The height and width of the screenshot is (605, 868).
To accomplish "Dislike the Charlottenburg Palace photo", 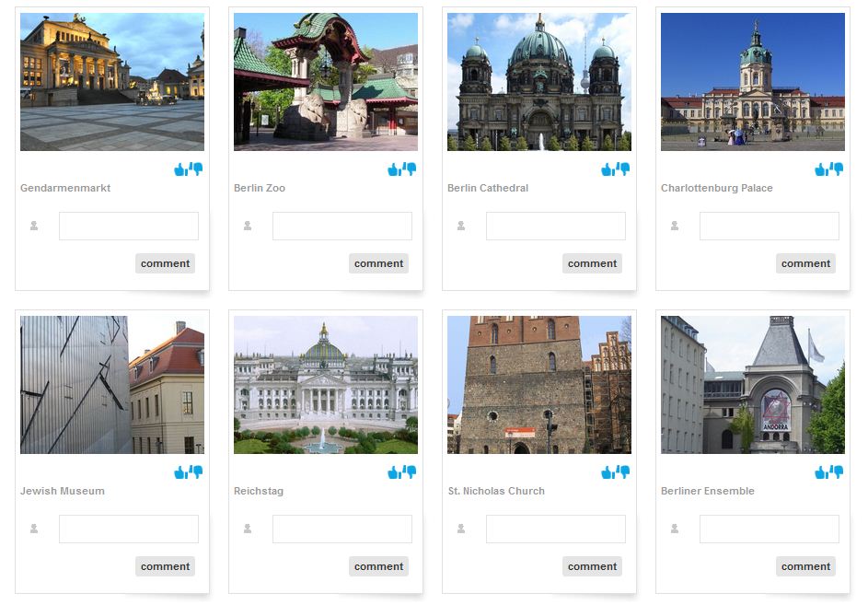I will pyautogui.click(x=837, y=169).
